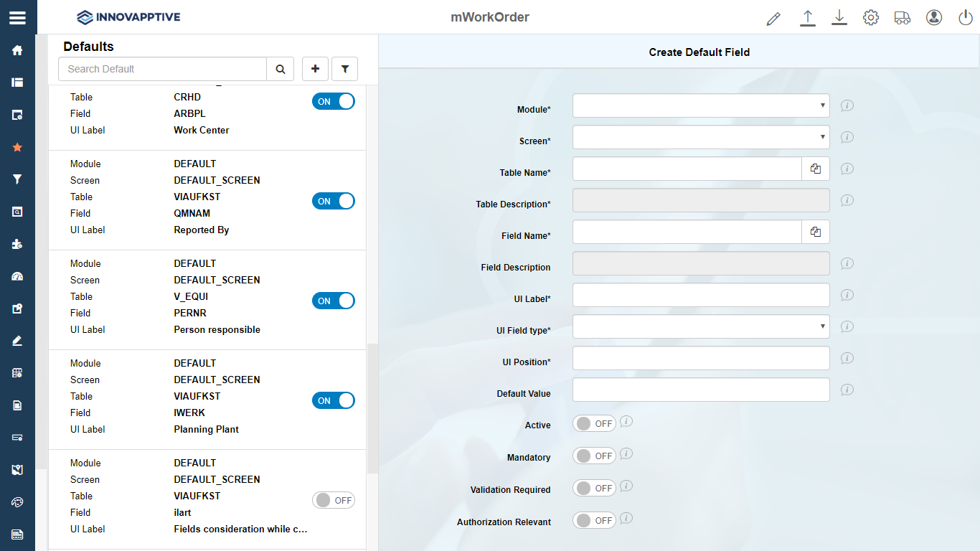Image resolution: width=980 pixels, height=551 pixels.
Task: Click the user profile icon
Action: click(x=933, y=18)
